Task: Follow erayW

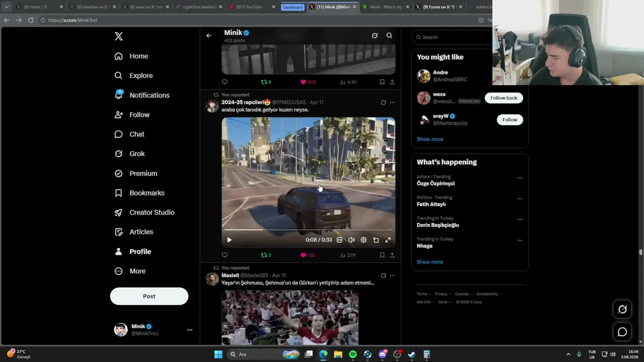Action: coord(510,120)
